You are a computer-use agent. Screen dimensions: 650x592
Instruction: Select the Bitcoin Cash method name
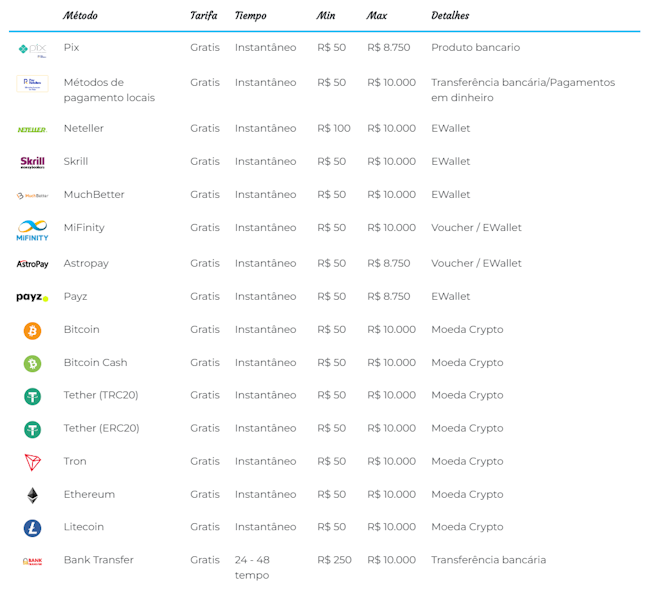coord(95,362)
